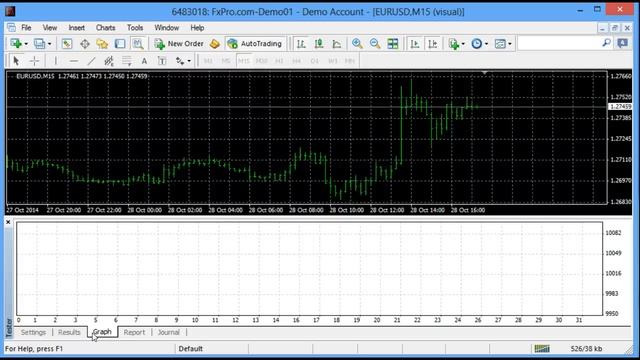Open the Tools menu

(x=135, y=28)
